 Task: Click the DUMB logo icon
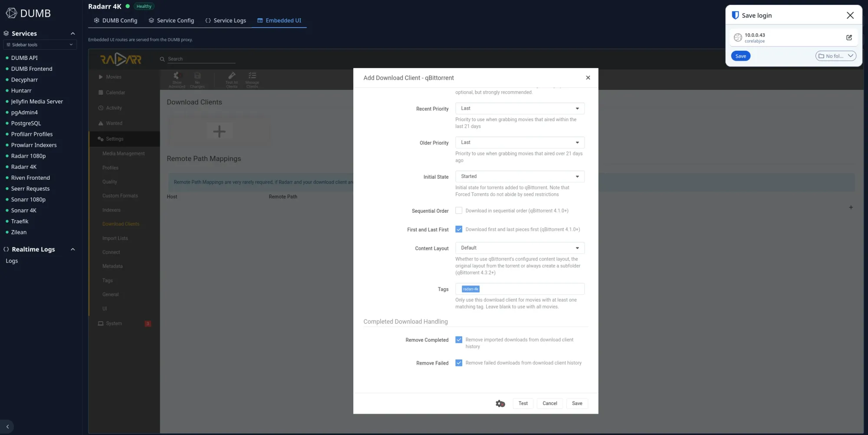tap(11, 13)
